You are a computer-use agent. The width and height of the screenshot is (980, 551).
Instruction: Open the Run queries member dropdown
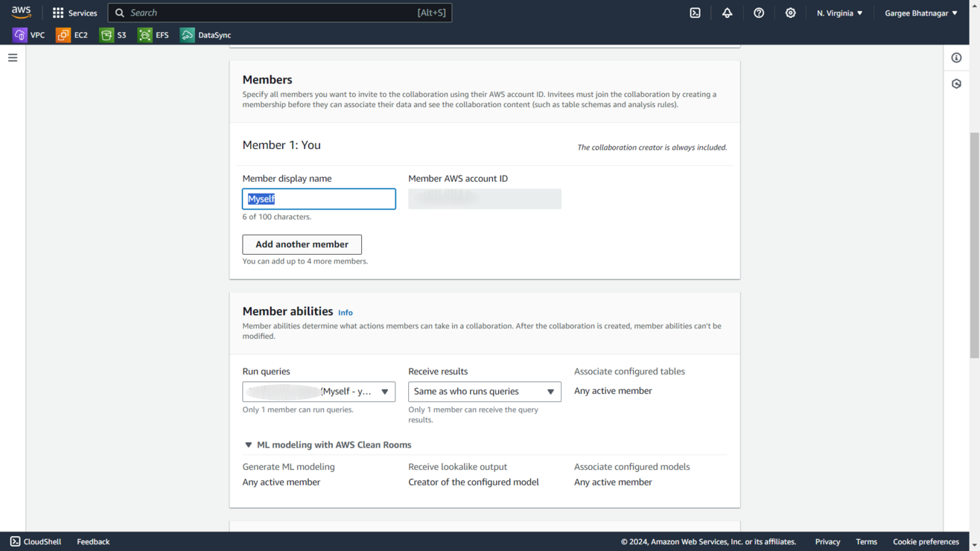point(319,392)
